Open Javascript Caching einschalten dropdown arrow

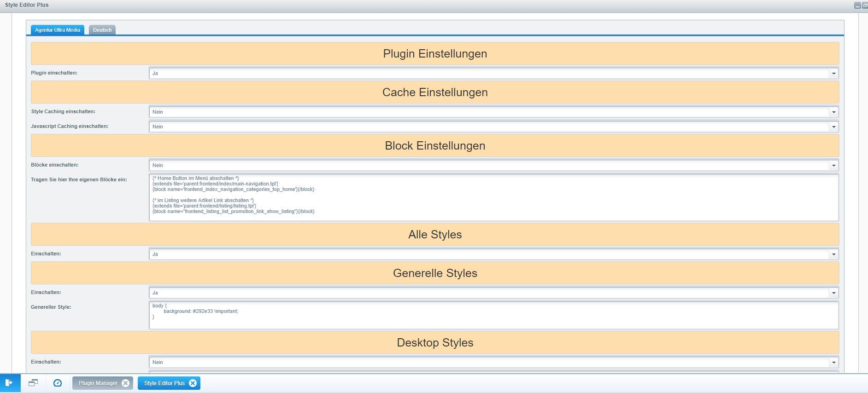(x=833, y=127)
